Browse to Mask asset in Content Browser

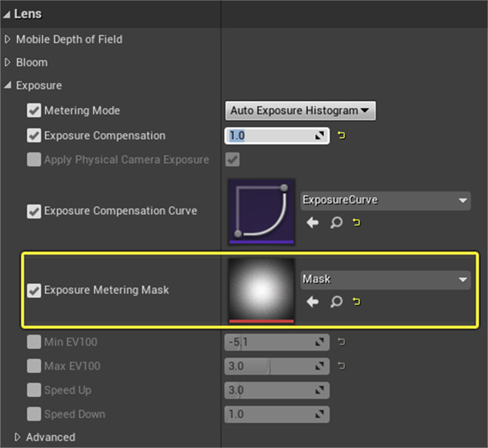click(336, 302)
